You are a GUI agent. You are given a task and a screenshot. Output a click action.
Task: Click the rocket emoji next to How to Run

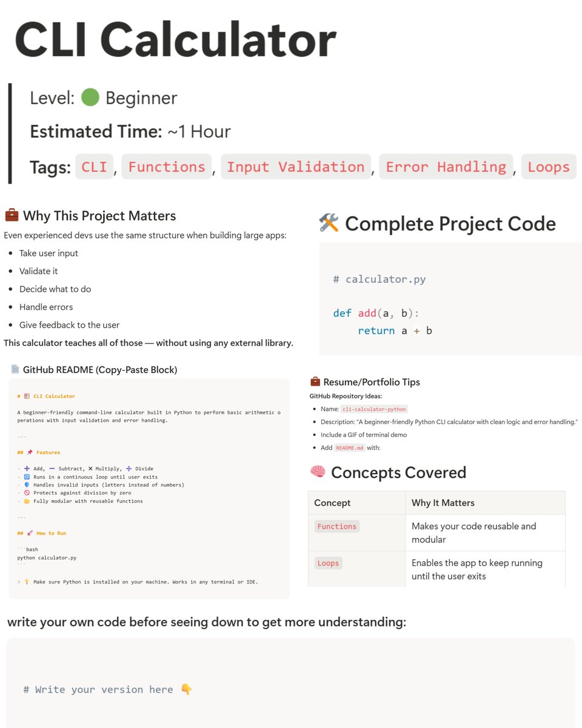(30, 533)
